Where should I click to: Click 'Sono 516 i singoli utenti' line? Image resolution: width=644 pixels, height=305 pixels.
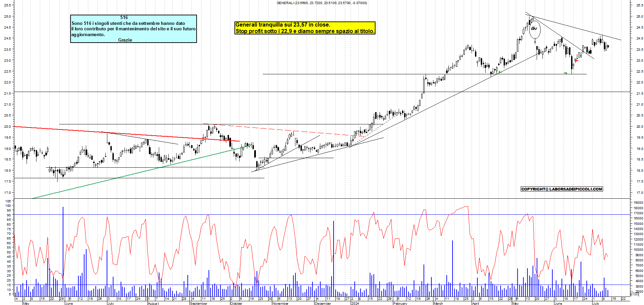pyautogui.click(x=128, y=23)
